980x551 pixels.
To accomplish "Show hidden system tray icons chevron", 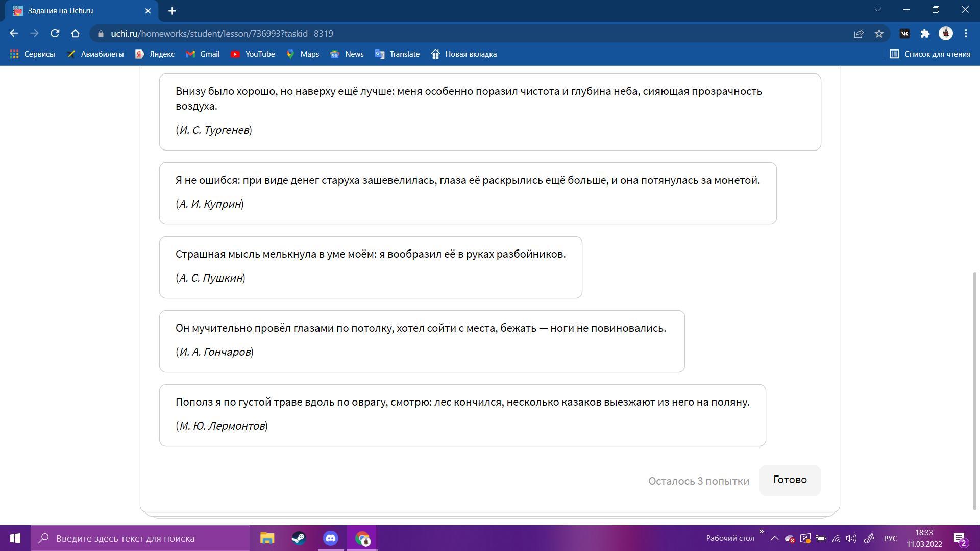I will click(x=774, y=538).
